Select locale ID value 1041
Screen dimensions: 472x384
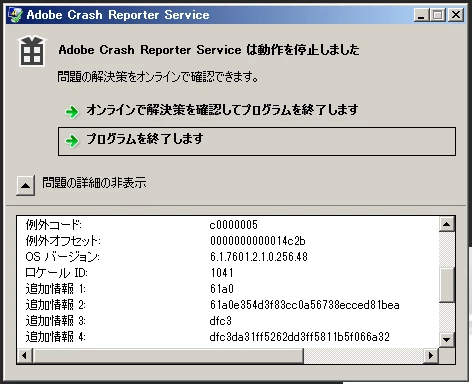(x=222, y=273)
